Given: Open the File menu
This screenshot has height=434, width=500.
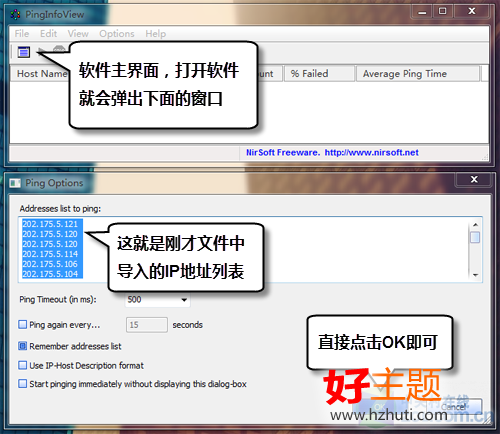Looking at the screenshot, I should click(22, 34).
